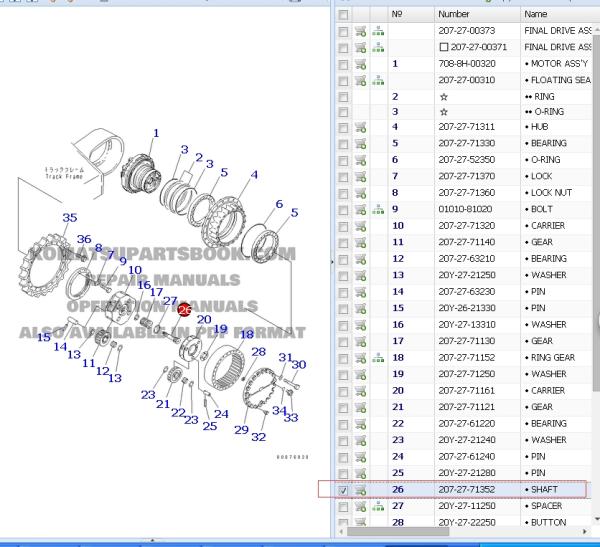Add MOTOR ASS'Y 708-8H-00320 to cart
600x547 pixels.
[x=360, y=64]
